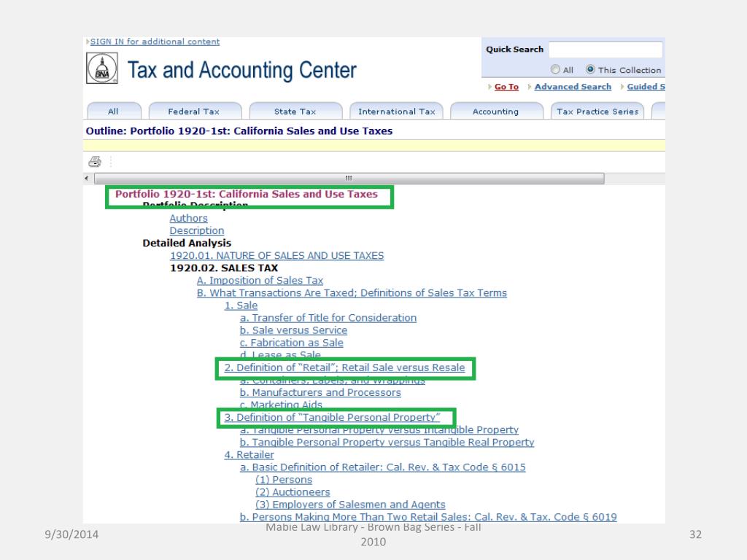This screenshot has height=560, width=747.
Task: Open b. Persons Making More Than Two Retail Sales
Action: point(428,517)
